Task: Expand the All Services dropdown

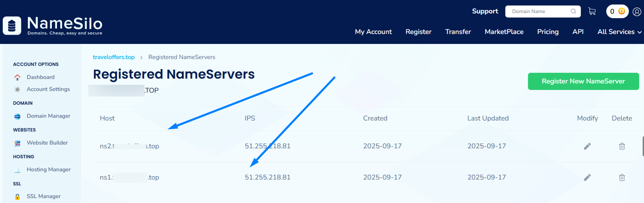Action: (x=620, y=32)
